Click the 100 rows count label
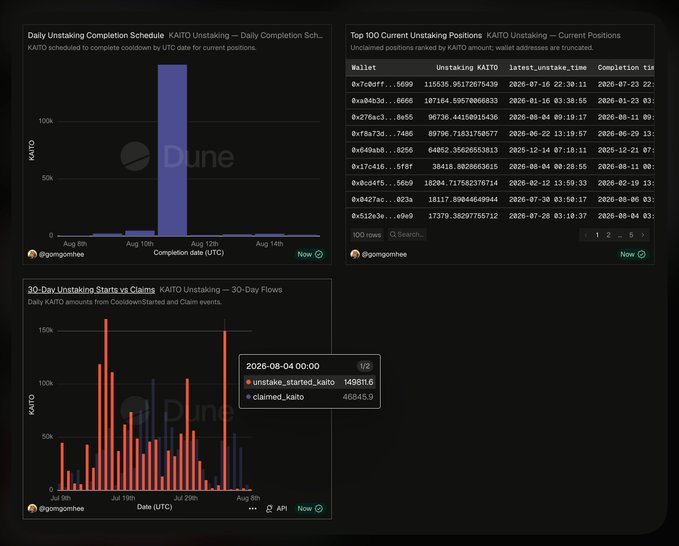679x546 pixels. click(367, 235)
